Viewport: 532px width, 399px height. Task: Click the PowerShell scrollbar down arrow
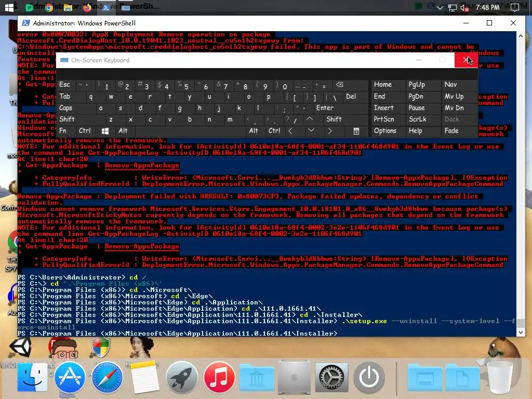coord(521,332)
